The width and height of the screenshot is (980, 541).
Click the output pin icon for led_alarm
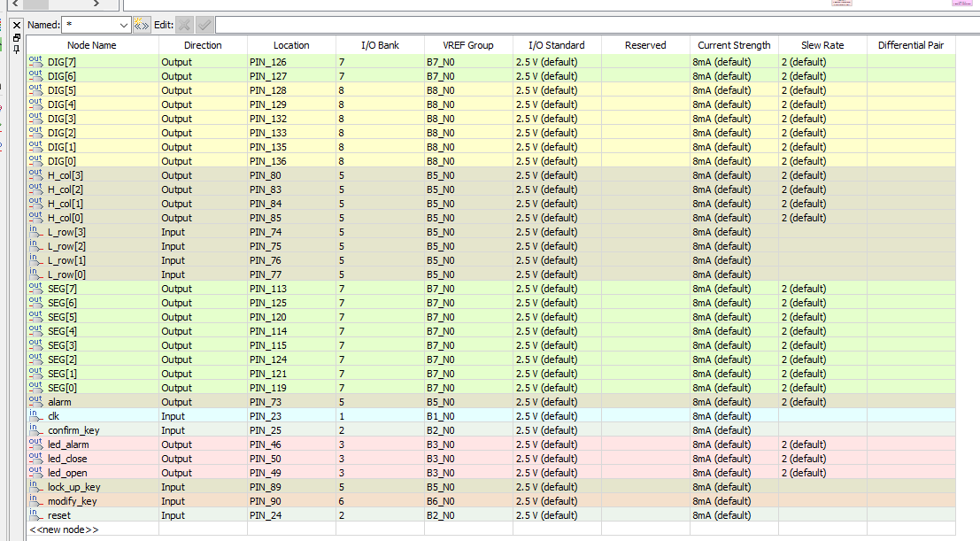35,444
